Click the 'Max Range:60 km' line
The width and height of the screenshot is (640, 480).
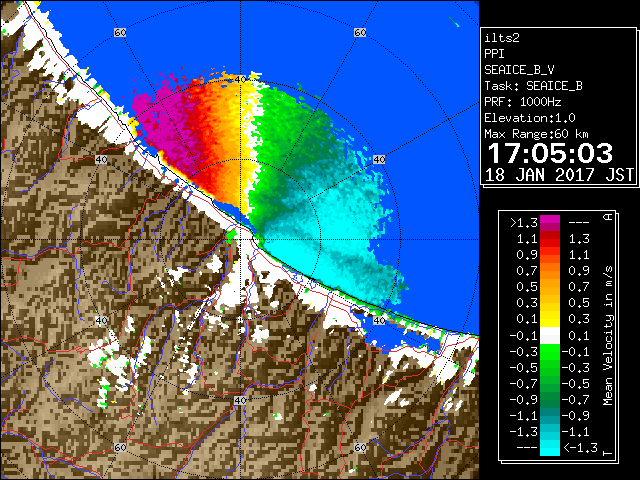536,134
